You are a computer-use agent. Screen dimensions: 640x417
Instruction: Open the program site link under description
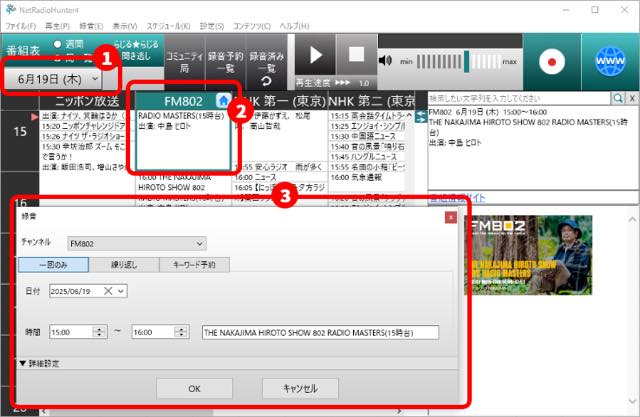click(x=457, y=198)
